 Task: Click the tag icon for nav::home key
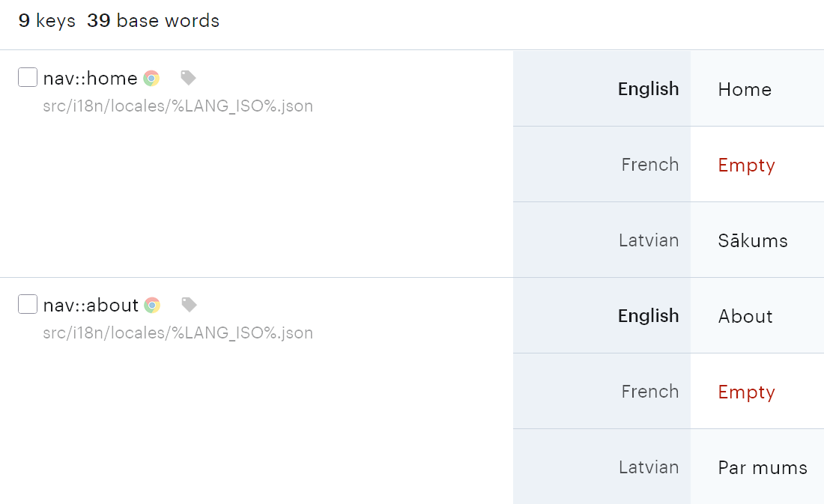coord(188,78)
